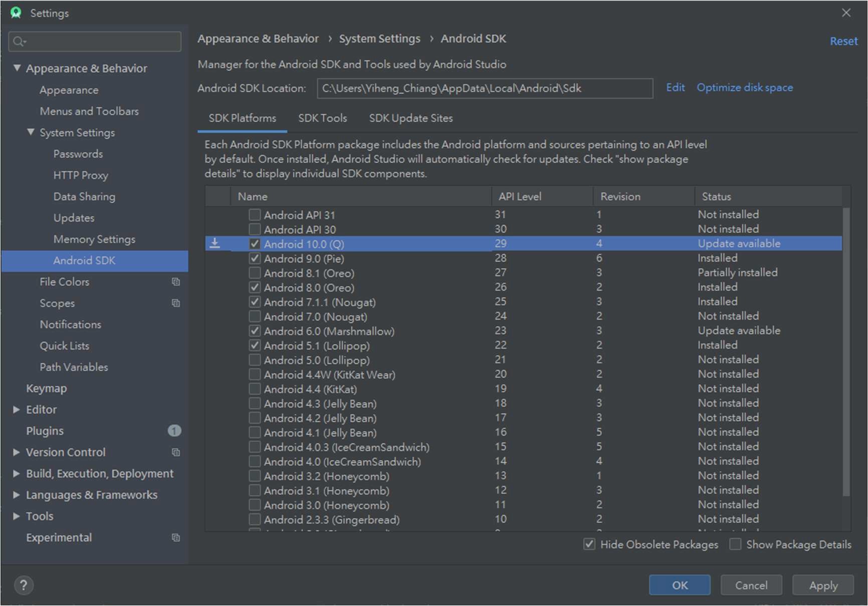Uncheck Android 9.0 (Pie) checkbox
The height and width of the screenshot is (606, 868).
[x=255, y=258]
